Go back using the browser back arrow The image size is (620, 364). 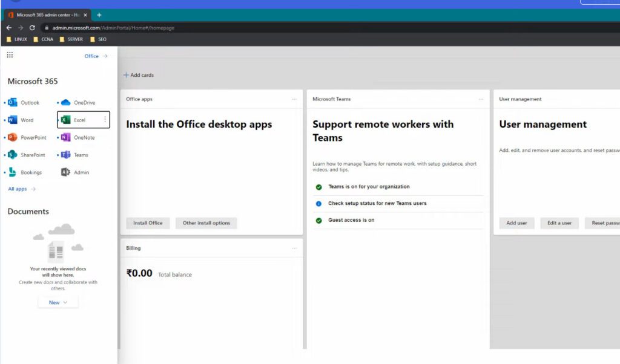point(8,28)
